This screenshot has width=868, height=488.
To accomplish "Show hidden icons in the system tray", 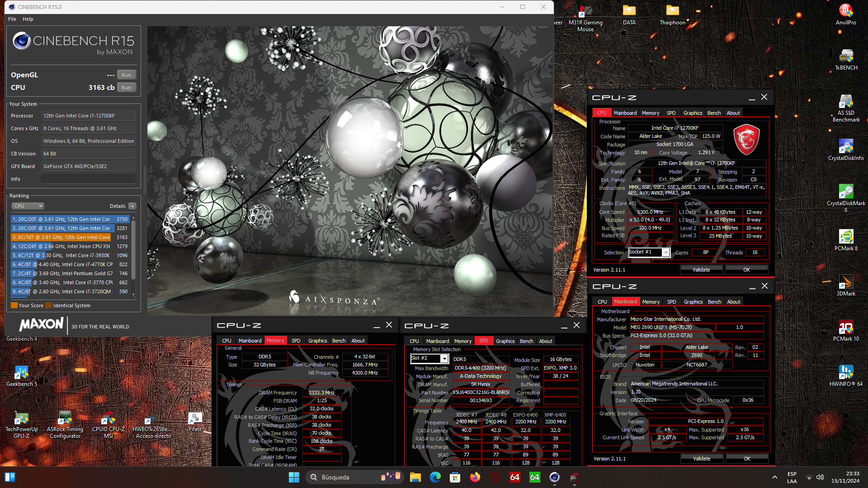I will click(x=774, y=477).
